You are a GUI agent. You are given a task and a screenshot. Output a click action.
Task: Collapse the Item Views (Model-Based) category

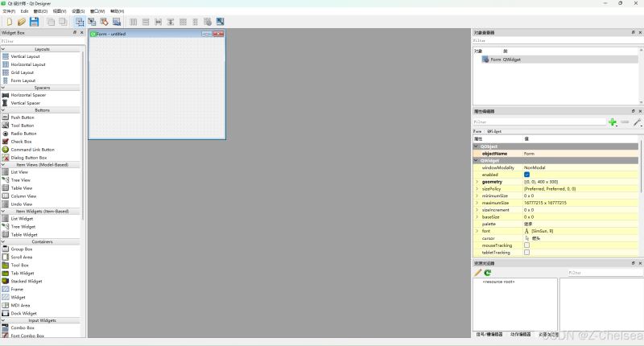pyautogui.click(x=3, y=165)
